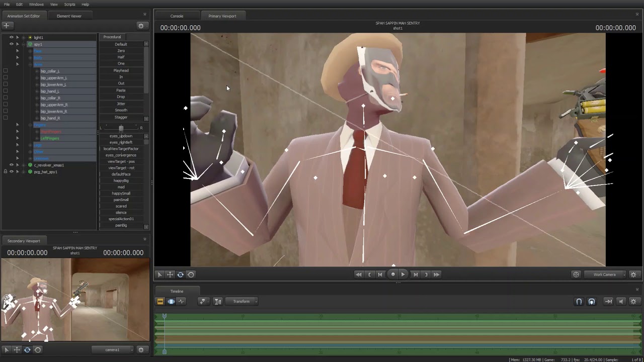
Task: Apply the Zero procedural preset
Action: point(121,51)
